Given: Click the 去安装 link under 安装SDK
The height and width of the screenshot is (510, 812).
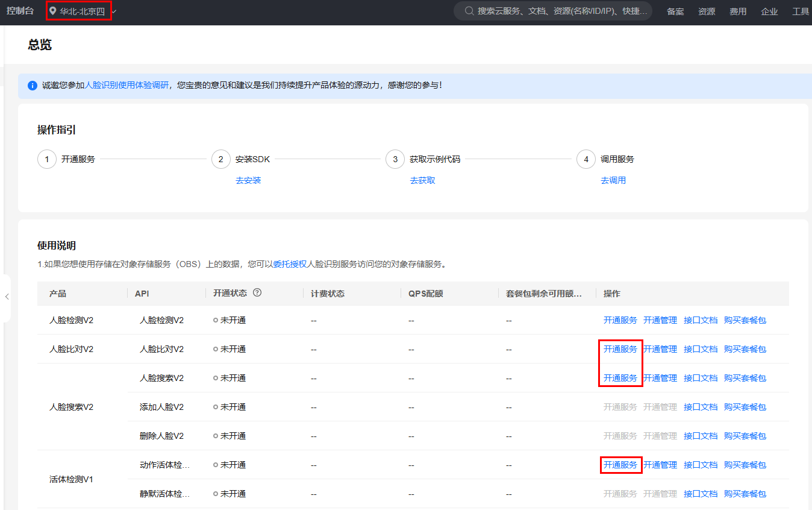Looking at the screenshot, I should tap(248, 180).
